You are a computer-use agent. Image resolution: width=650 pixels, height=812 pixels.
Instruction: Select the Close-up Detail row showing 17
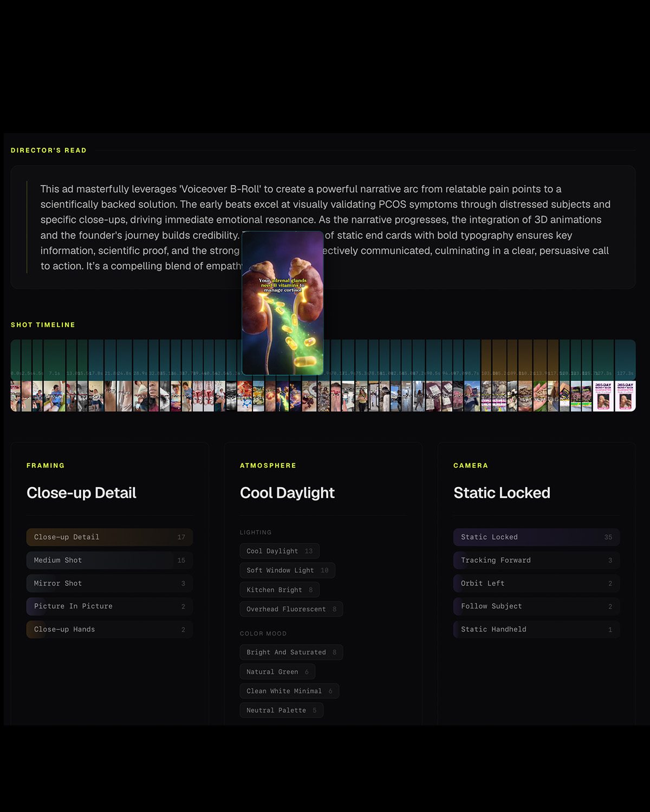click(x=109, y=537)
